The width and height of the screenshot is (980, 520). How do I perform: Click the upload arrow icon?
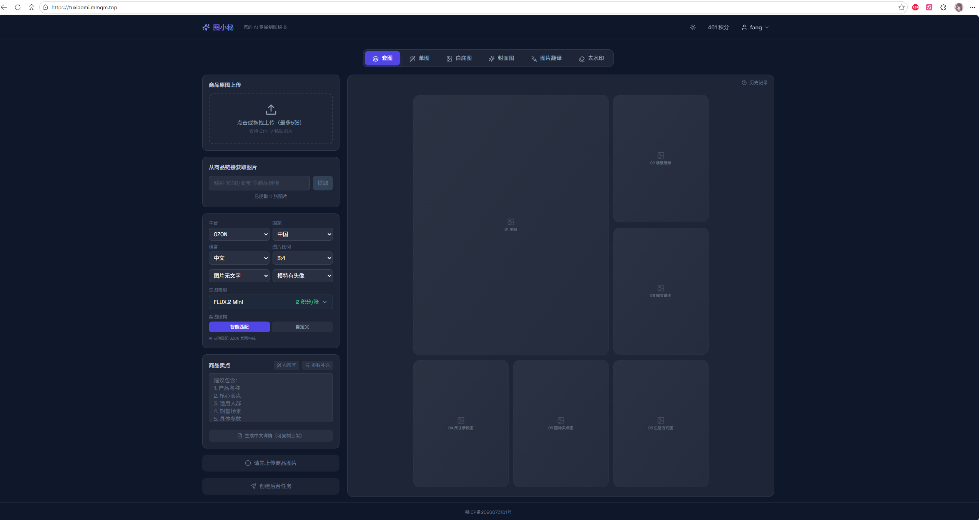click(271, 109)
